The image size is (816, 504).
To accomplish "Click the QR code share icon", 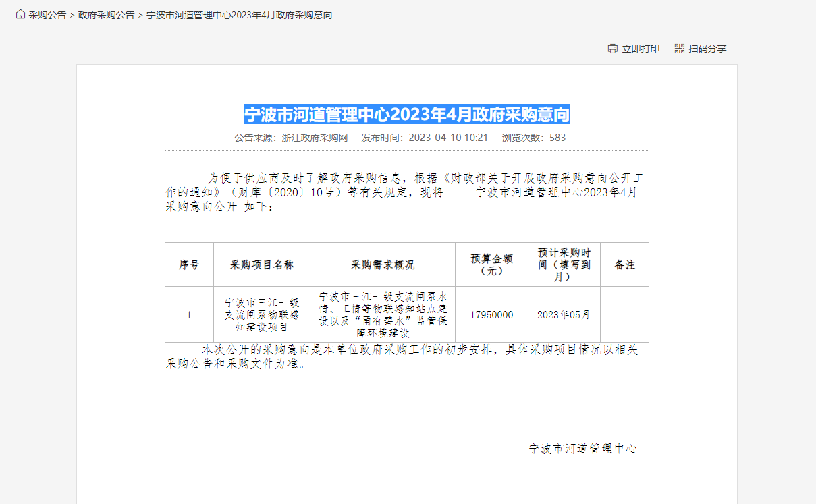I will (680, 49).
